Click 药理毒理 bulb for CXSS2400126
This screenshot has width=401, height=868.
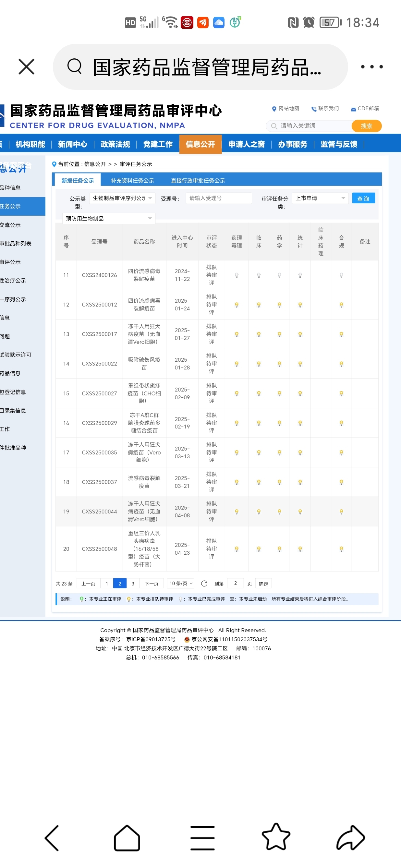[237, 275]
